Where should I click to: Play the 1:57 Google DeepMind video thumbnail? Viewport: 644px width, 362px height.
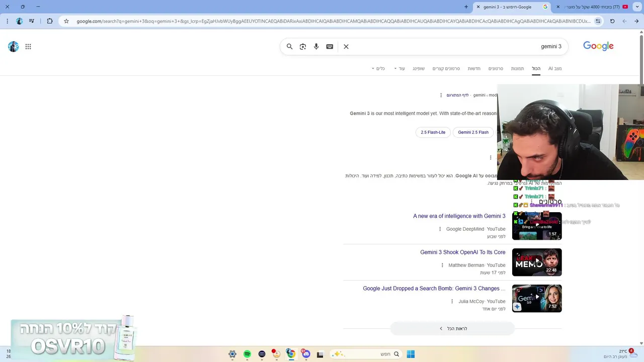click(x=537, y=226)
